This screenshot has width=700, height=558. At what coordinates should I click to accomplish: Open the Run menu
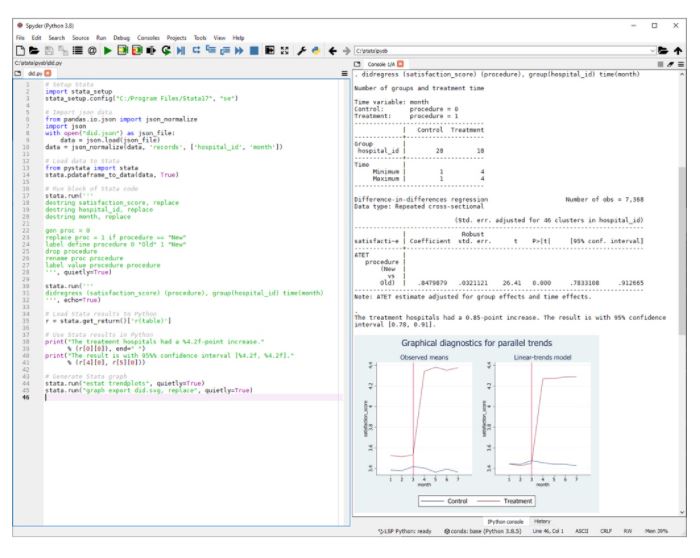coord(101,38)
